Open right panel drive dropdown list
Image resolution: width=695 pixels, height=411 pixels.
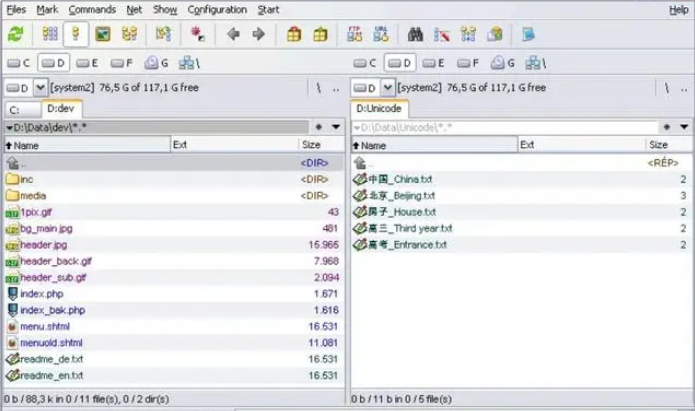[x=387, y=88]
